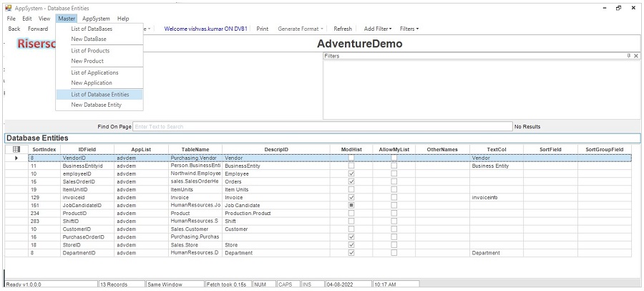This screenshot has height=291, width=644.
Task: Click the Back toolbar button
Action: tap(14, 29)
